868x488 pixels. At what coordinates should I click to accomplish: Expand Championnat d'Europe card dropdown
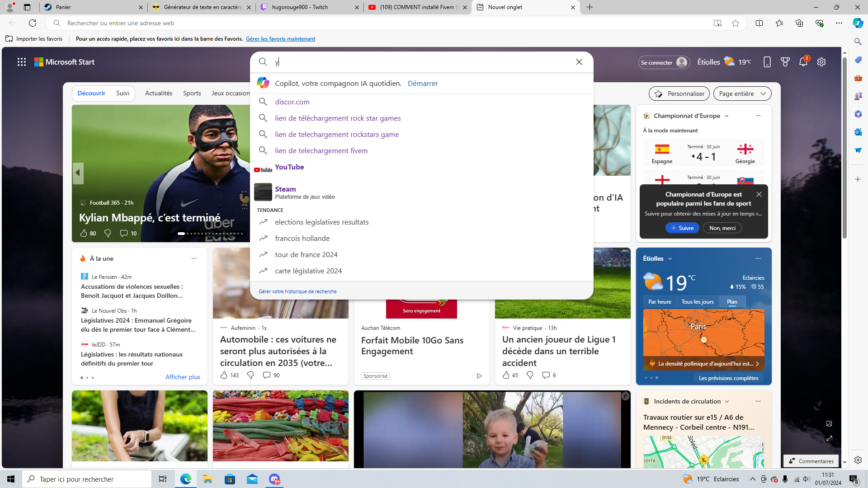click(x=726, y=116)
